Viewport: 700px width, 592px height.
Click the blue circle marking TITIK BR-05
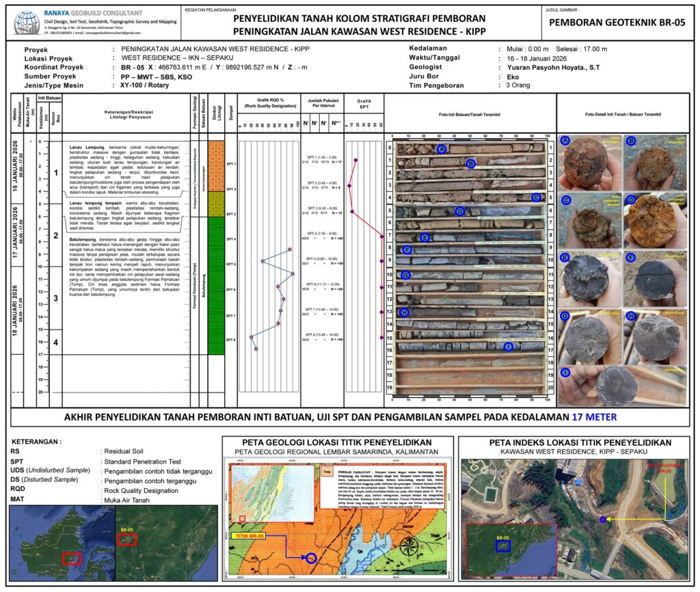312,557
